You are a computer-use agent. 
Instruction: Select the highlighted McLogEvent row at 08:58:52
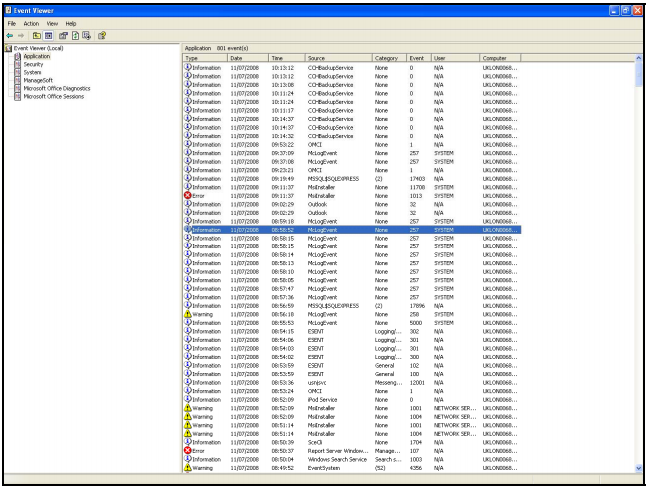click(352, 230)
